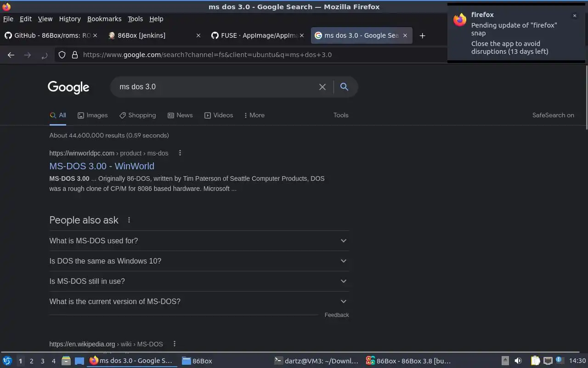Open the View menu
588x368 pixels.
tap(45, 19)
